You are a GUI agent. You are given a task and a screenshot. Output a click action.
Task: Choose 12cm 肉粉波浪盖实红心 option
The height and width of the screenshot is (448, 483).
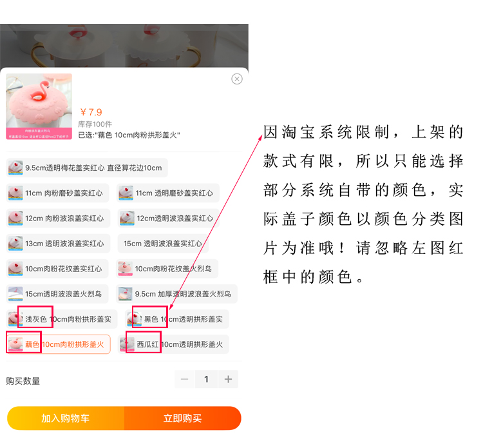tap(58, 219)
